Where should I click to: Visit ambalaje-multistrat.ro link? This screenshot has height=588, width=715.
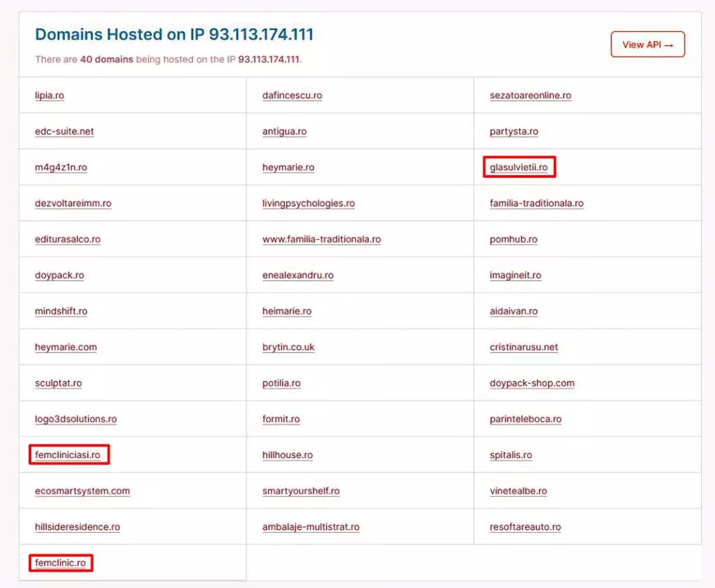(x=311, y=527)
